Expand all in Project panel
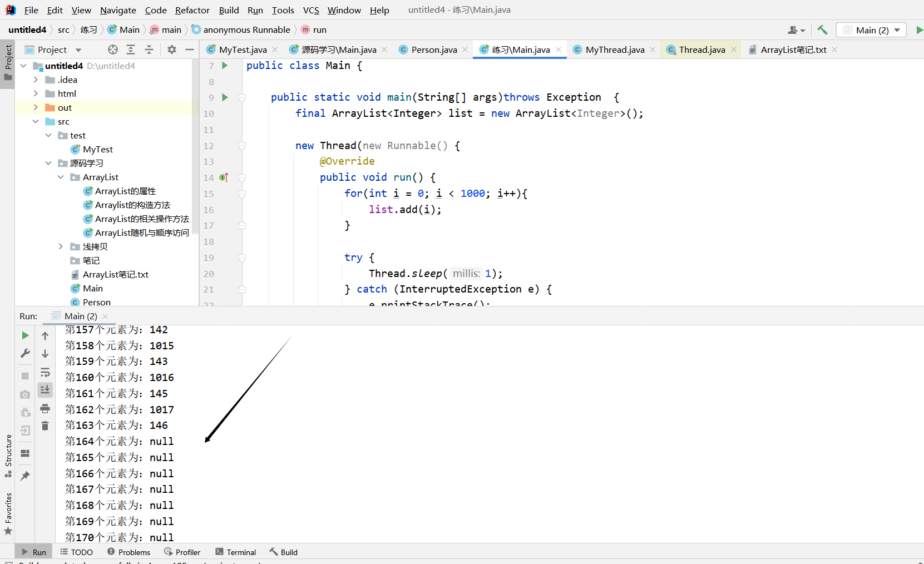The image size is (924, 564). (131, 50)
